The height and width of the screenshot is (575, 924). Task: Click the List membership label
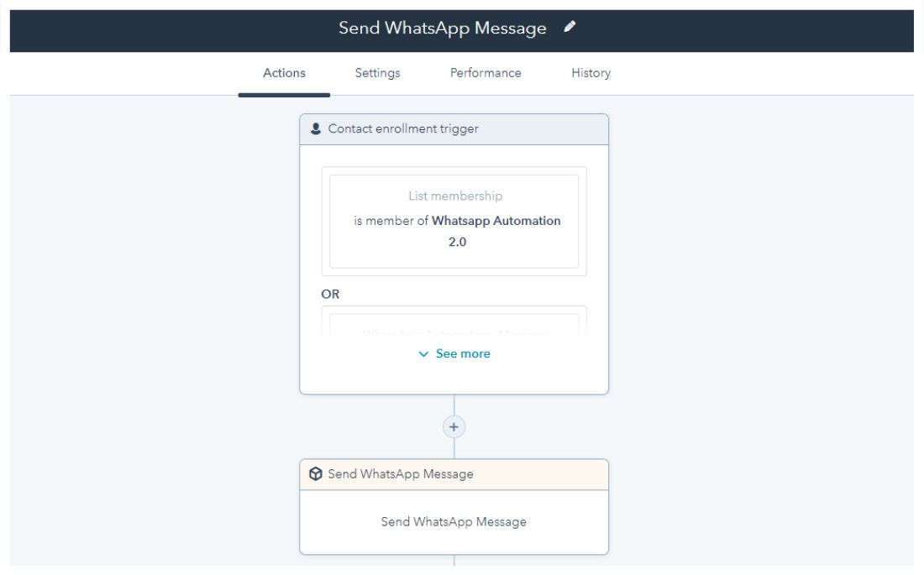point(455,196)
